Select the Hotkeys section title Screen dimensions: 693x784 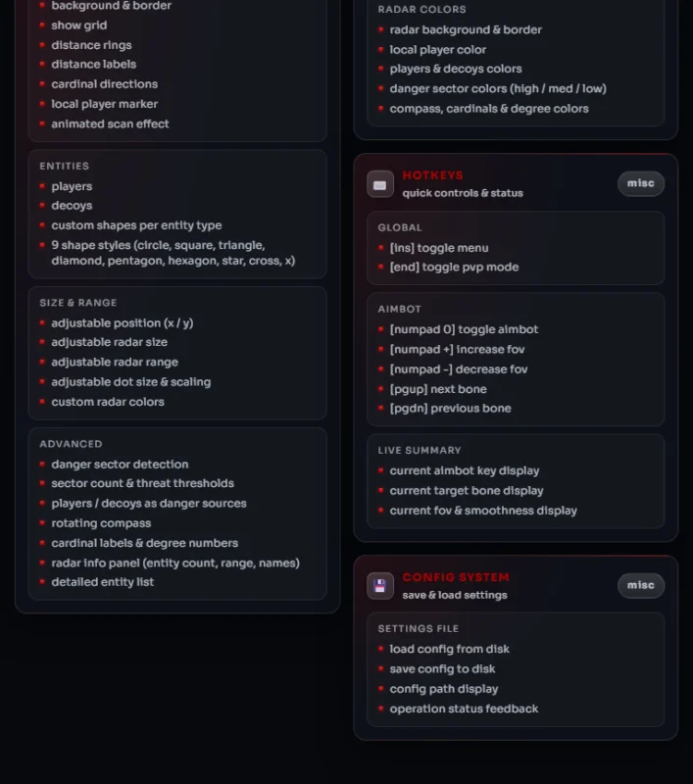pyautogui.click(x=432, y=175)
